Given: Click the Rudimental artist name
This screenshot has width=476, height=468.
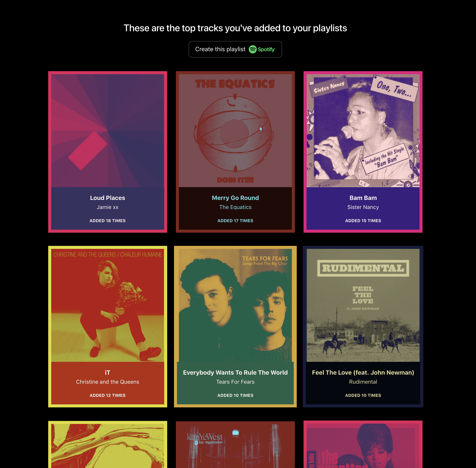Looking at the screenshot, I should pyautogui.click(x=363, y=382).
